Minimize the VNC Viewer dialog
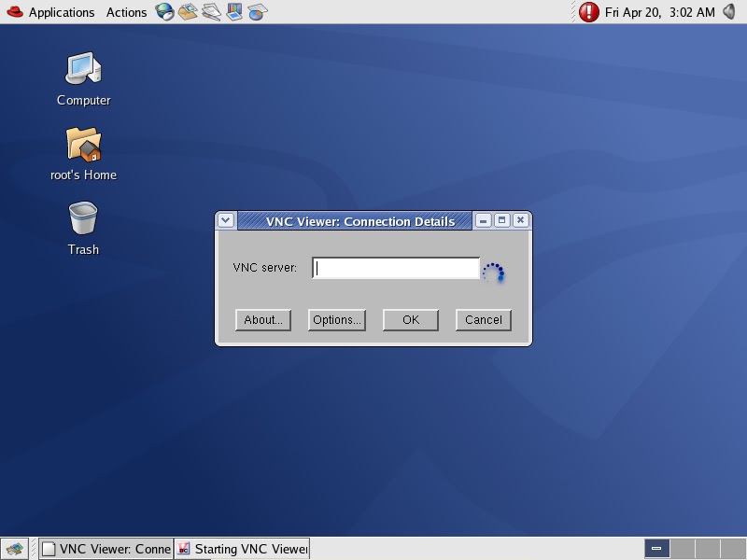 [483, 220]
